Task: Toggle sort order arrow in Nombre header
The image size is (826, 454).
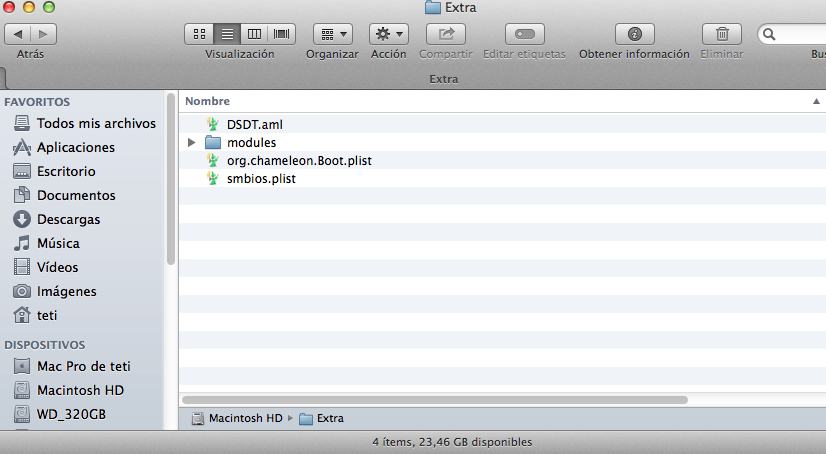Action: point(816,101)
